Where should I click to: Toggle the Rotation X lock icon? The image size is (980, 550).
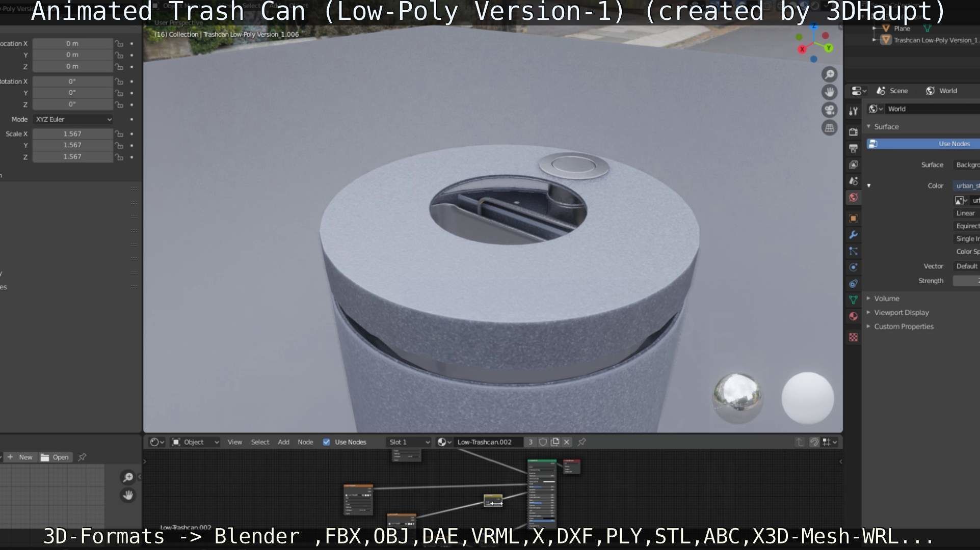pos(119,81)
